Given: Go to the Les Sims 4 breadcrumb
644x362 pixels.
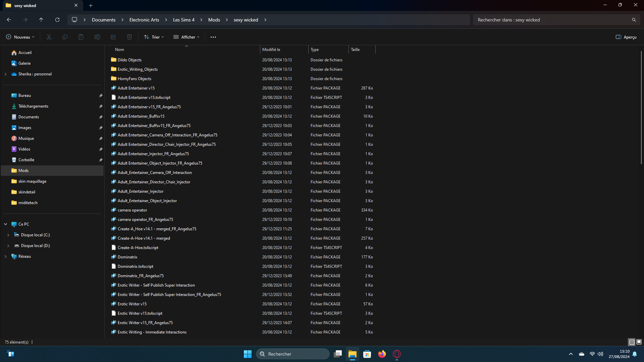Looking at the screenshot, I should pos(184,20).
